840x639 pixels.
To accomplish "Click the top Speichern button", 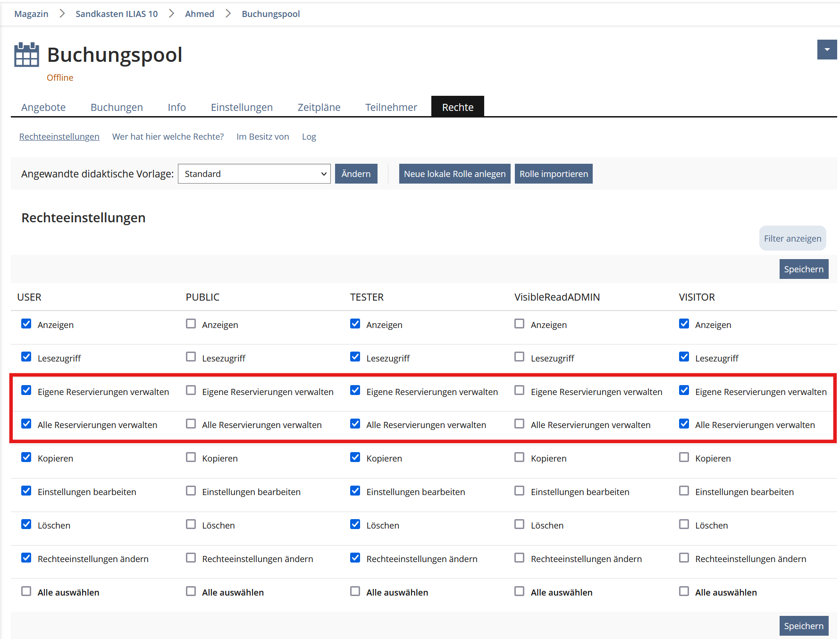I will click(x=803, y=269).
